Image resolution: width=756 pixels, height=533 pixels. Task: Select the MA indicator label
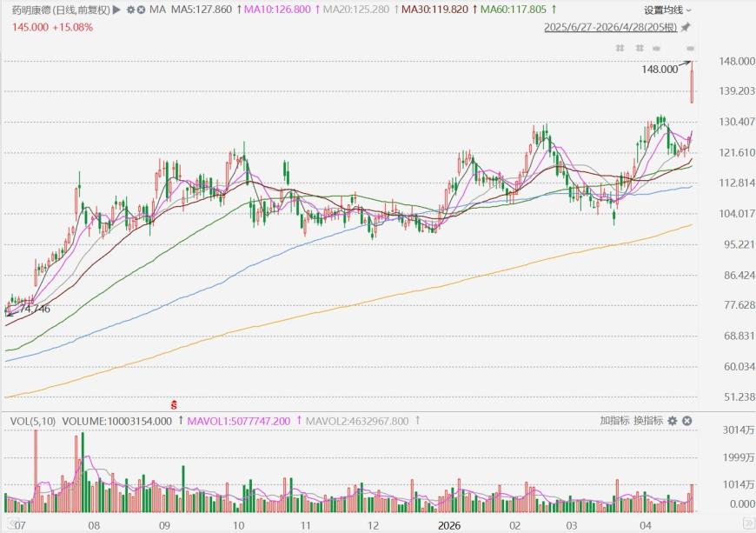tap(157, 10)
